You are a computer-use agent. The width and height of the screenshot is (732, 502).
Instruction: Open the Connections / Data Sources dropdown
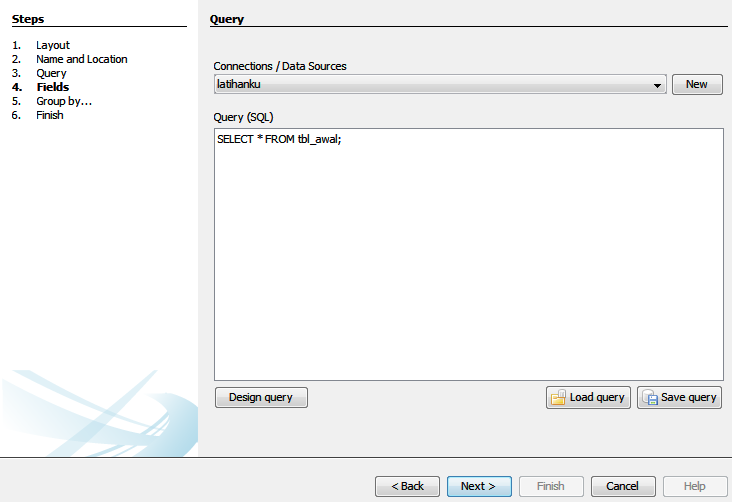coord(440,85)
